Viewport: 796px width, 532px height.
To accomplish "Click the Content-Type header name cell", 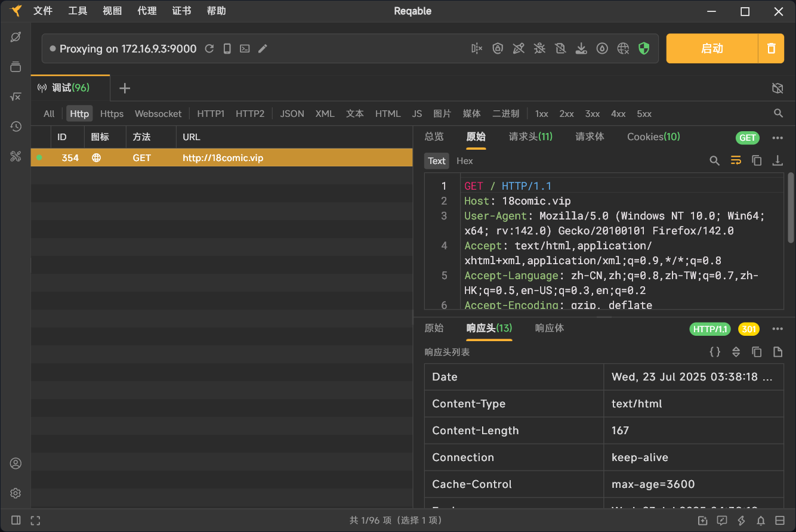I will click(x=514, y=404).
